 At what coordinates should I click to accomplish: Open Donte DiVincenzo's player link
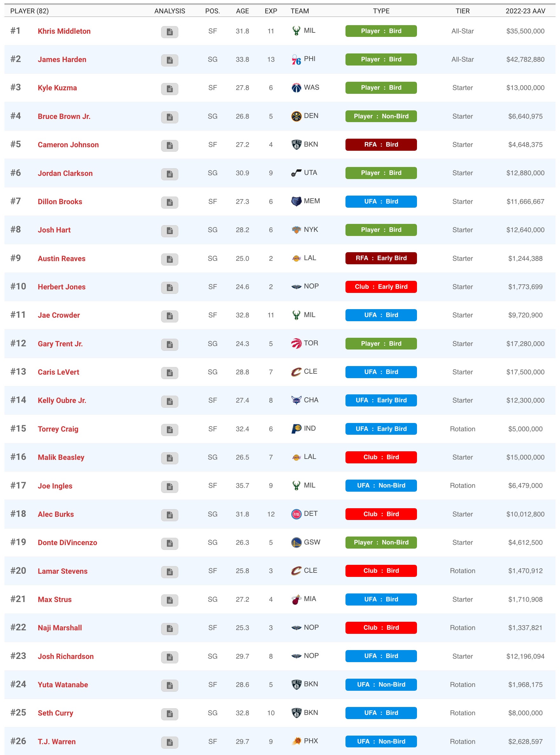(x=67, y=543)
